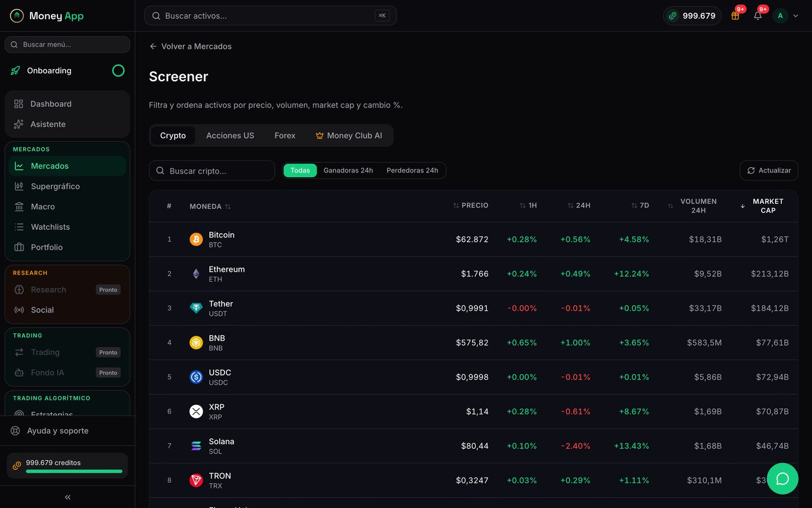Viewport: 812px width, 508px height.
Task: Click the Actualizar refresh button
Action: 769,170
